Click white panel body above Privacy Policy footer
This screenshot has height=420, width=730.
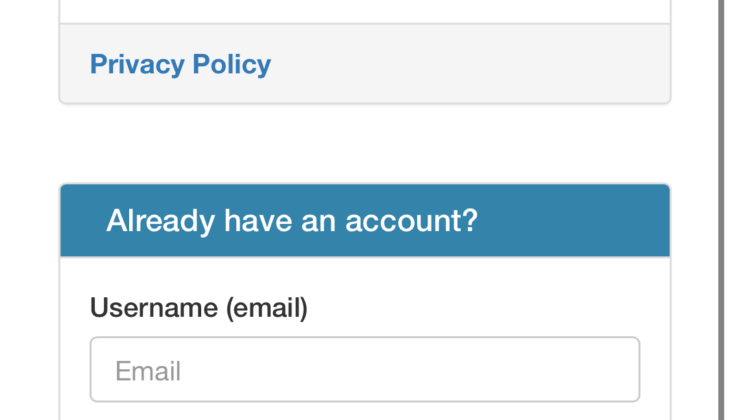pos(365,10)
